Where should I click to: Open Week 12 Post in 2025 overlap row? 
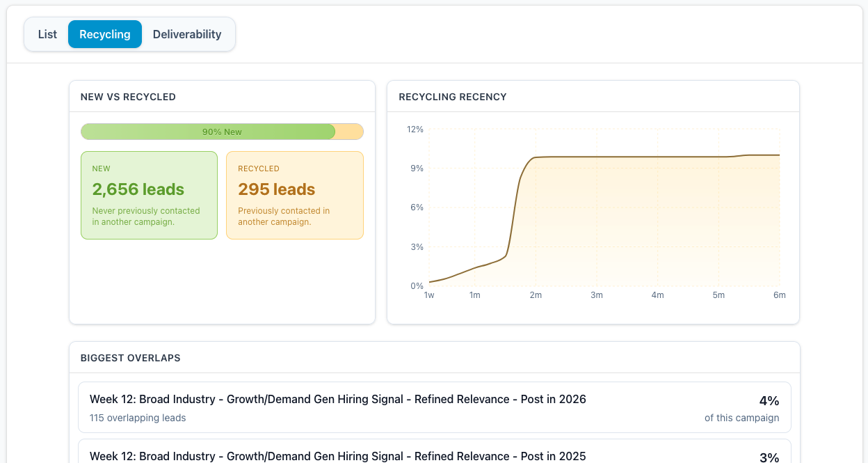435,451
